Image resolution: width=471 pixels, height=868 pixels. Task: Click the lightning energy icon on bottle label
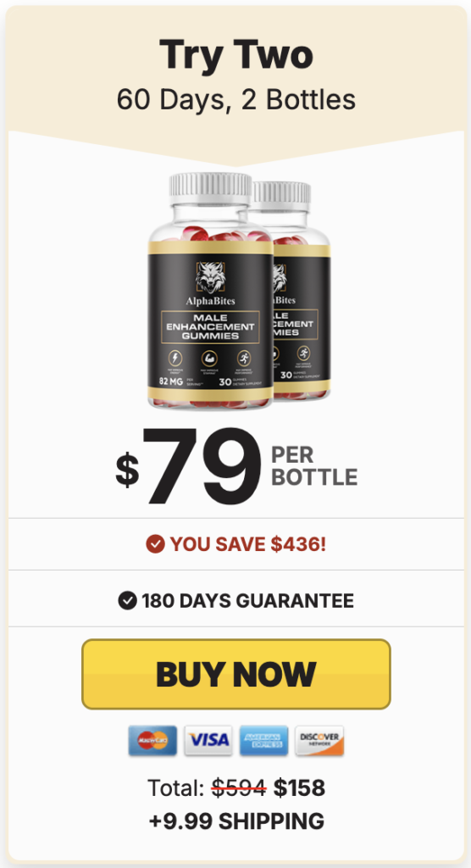tap(175, 358)
